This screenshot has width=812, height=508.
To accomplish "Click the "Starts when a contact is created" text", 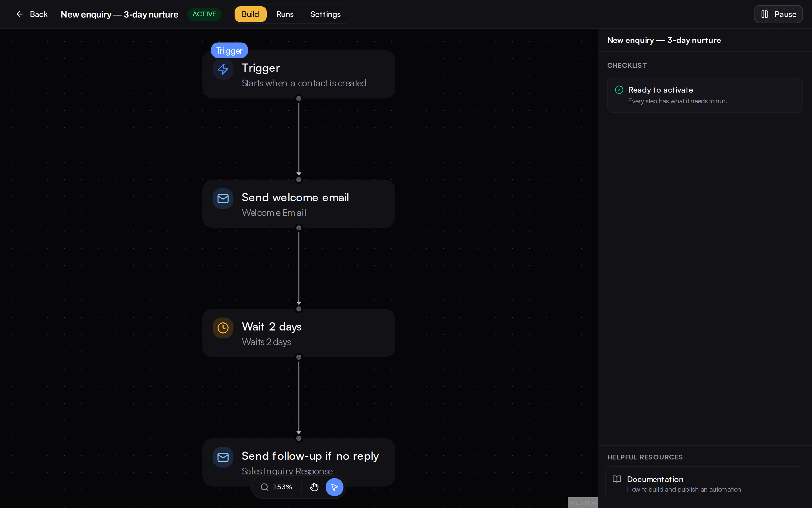I will coord(304,83).
